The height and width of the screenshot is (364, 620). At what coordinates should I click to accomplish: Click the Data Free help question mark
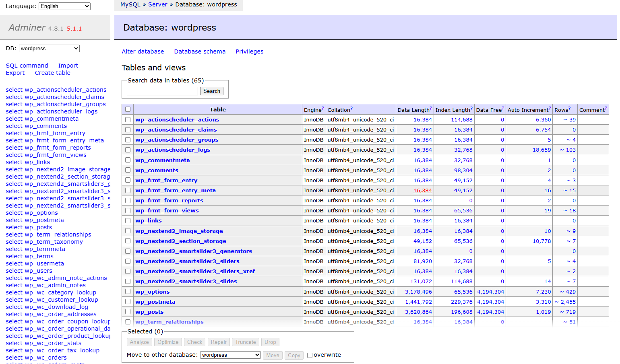pos(503,109)
